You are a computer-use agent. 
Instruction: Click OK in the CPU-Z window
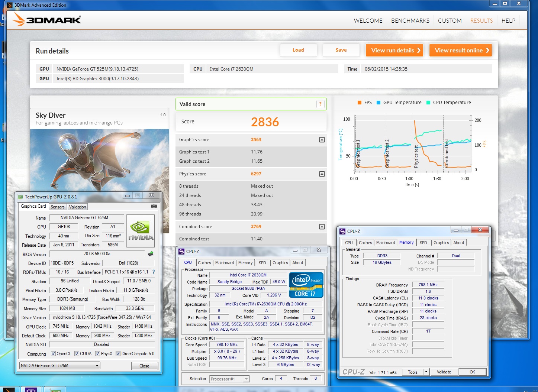point(472,372)
